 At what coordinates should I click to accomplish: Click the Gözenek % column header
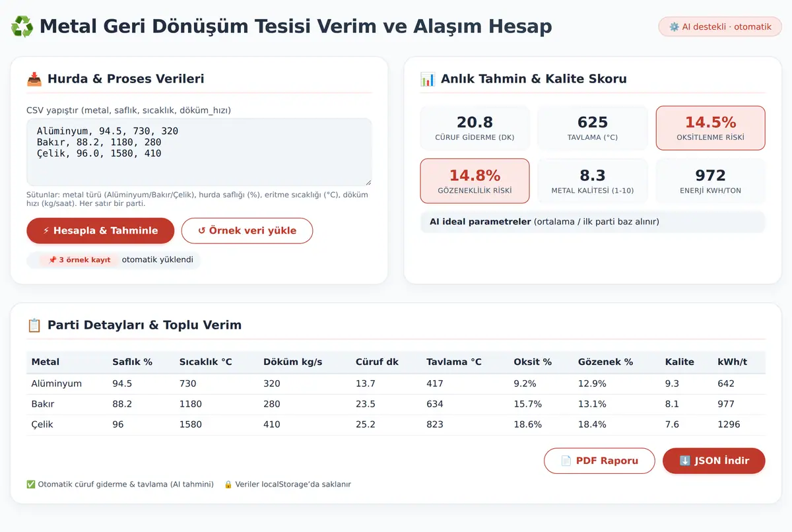click(x=605, y=362)
